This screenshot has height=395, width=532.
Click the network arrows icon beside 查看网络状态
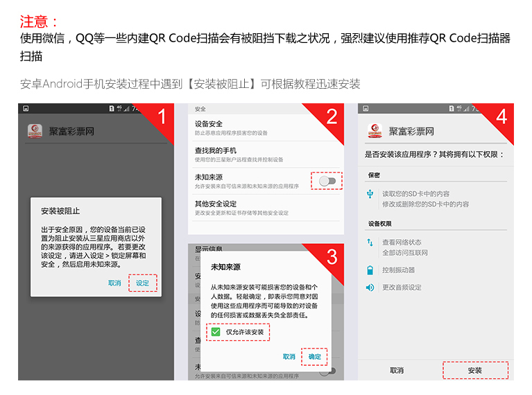click(370, 243)
